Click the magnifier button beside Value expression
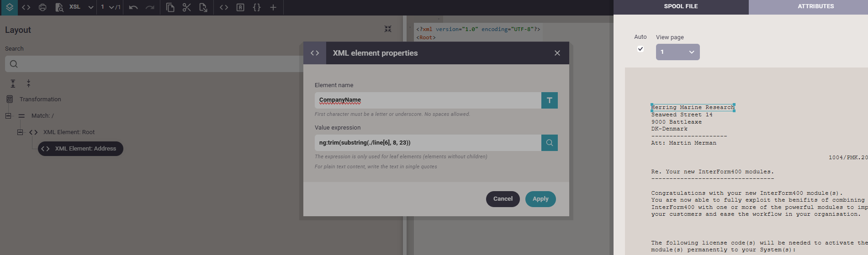868x255 pixels. click(549, 143)
